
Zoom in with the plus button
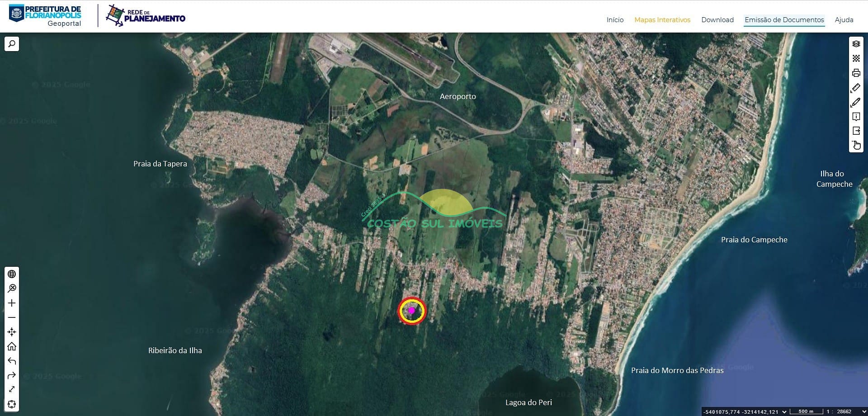(x=12, y=303)
